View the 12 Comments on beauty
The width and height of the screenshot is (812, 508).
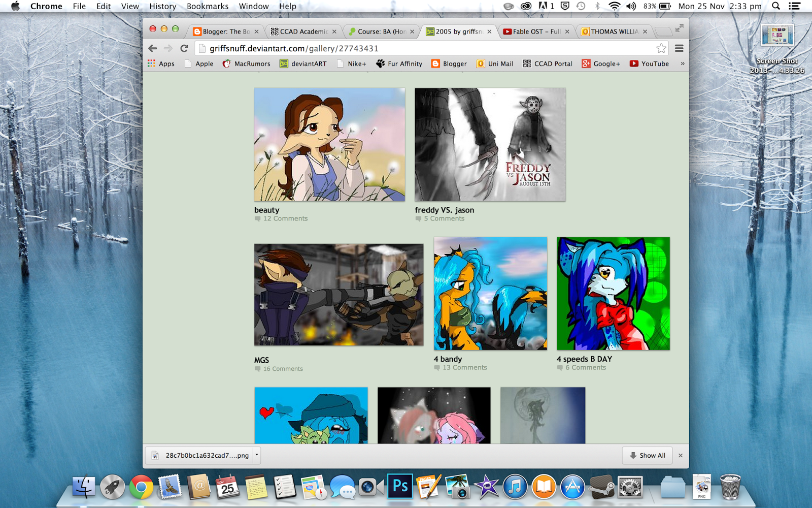pyautogui.click(x=281, y=218)
